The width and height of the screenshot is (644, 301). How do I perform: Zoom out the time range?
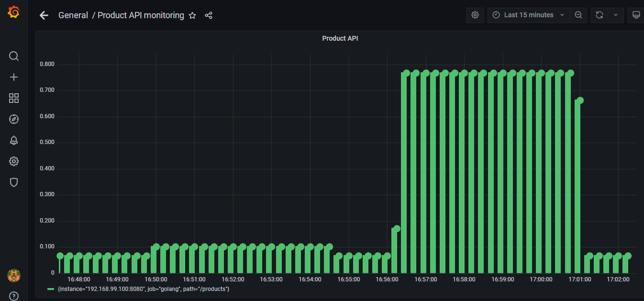tap(578, 15)
